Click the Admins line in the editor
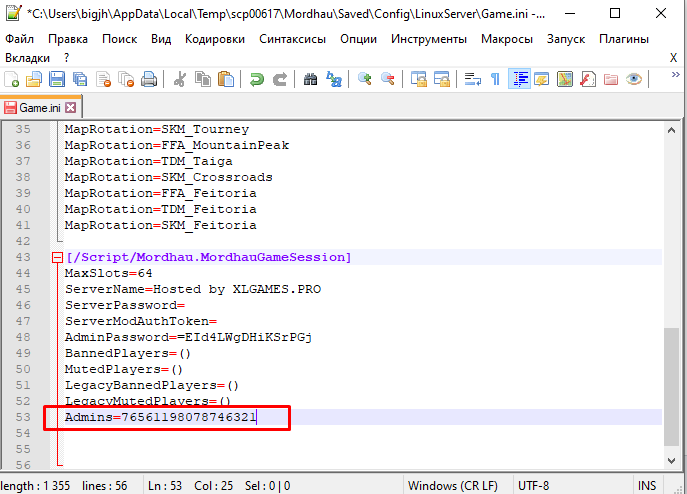687x494 pixels. [x=160, y=417]
